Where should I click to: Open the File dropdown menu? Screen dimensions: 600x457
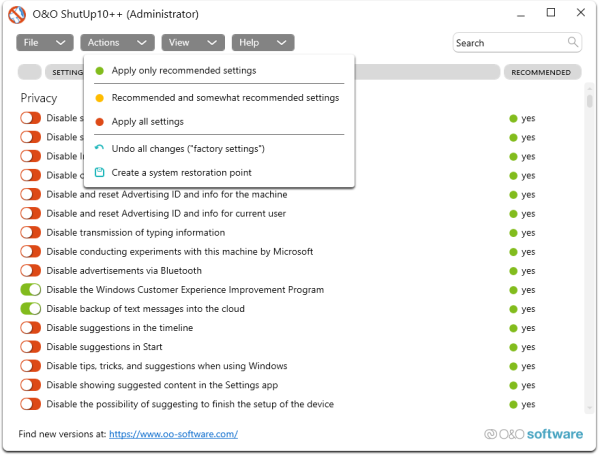click(x=45, y=42)
